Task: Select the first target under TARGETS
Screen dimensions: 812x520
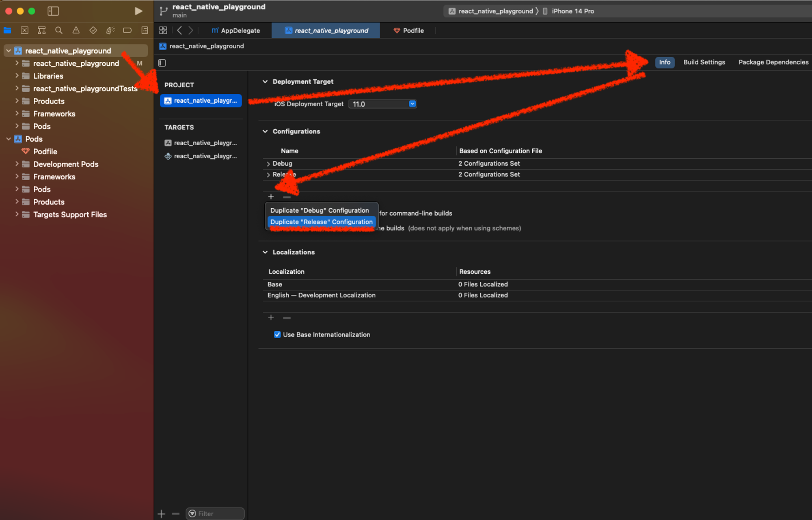Action: click(201, 143)
